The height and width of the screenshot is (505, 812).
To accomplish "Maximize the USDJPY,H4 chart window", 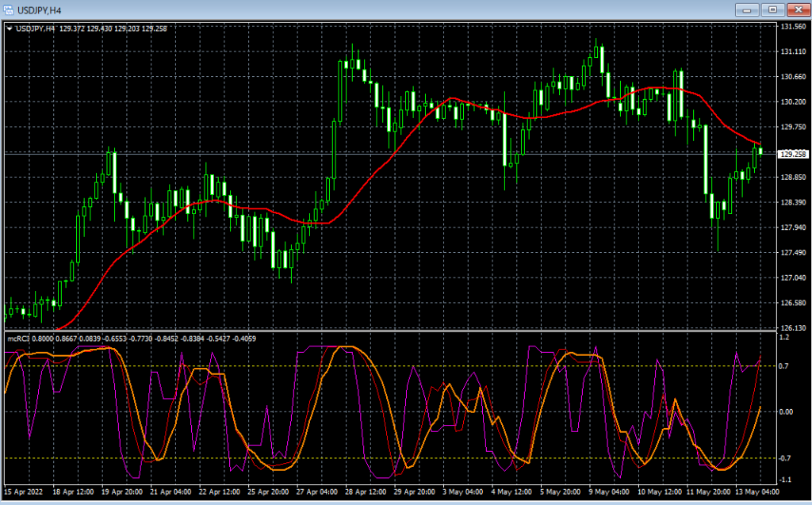I will pos(772,10).
